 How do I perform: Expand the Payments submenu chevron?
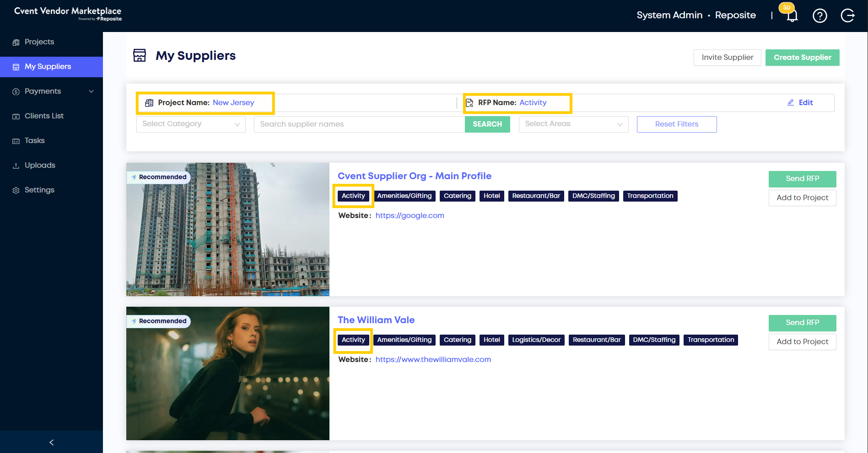pos(92,91)
